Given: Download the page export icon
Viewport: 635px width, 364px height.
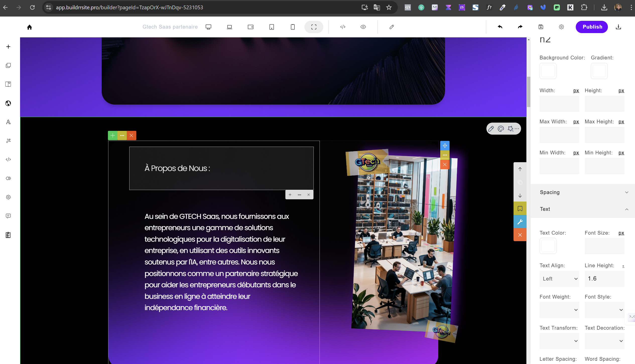Looking at the screenshot, I should (618, 27).
